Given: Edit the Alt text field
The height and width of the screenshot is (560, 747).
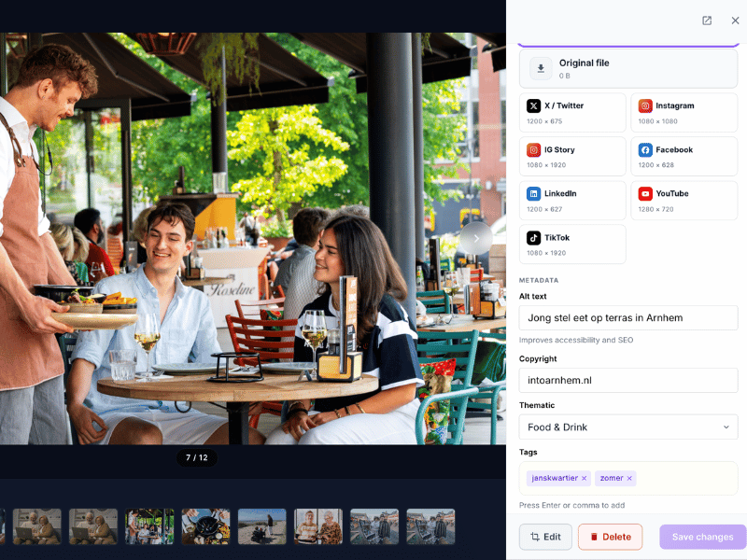Looking at the screenshot, I should (x=628, y=317).
